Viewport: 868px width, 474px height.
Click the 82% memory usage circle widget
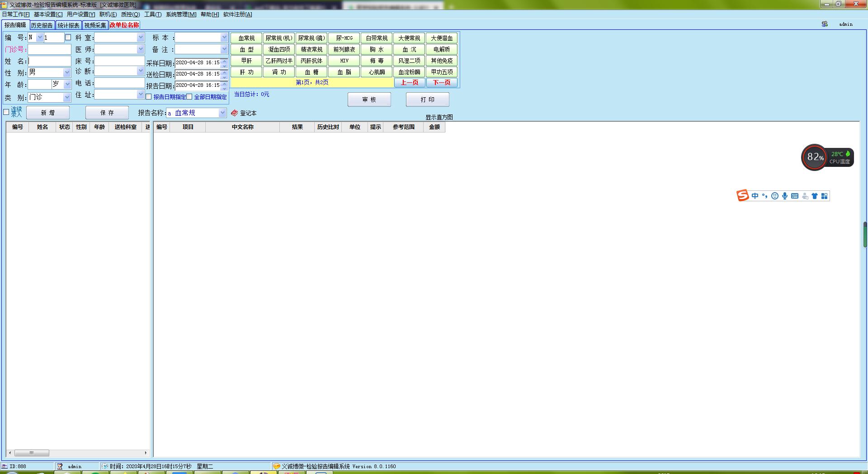815,157
